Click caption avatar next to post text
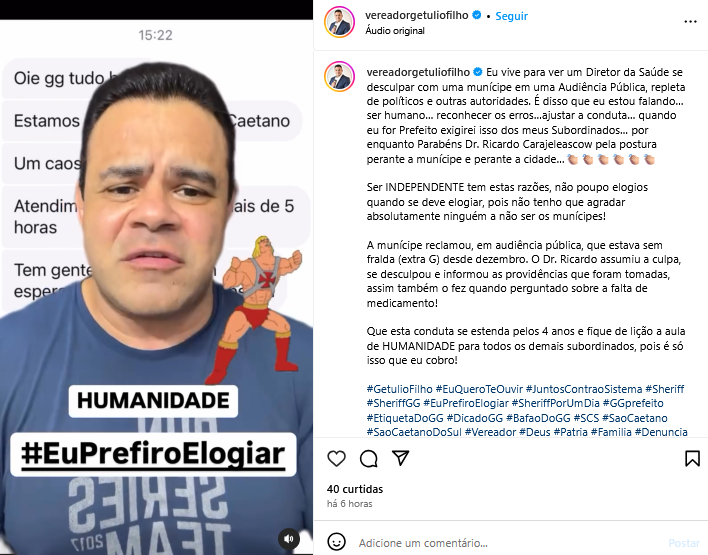 coord(339,76)
